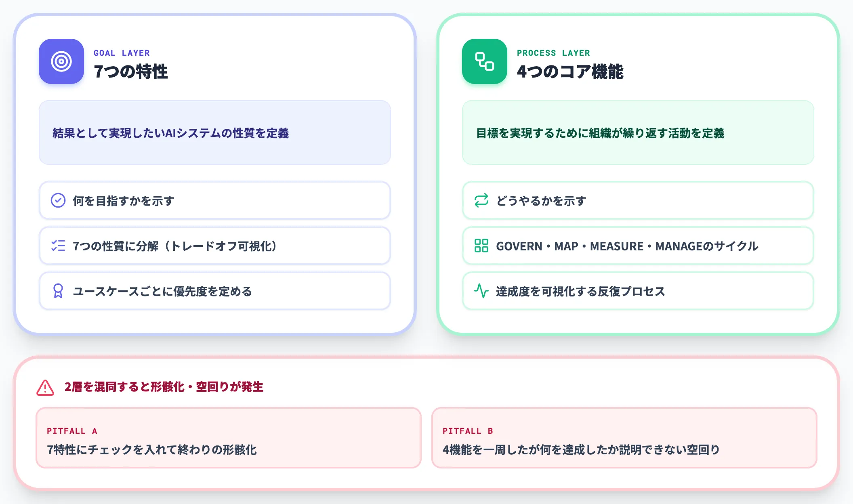
Task: Click the red warning triangle icon
Action: click(x=45, y=387)
